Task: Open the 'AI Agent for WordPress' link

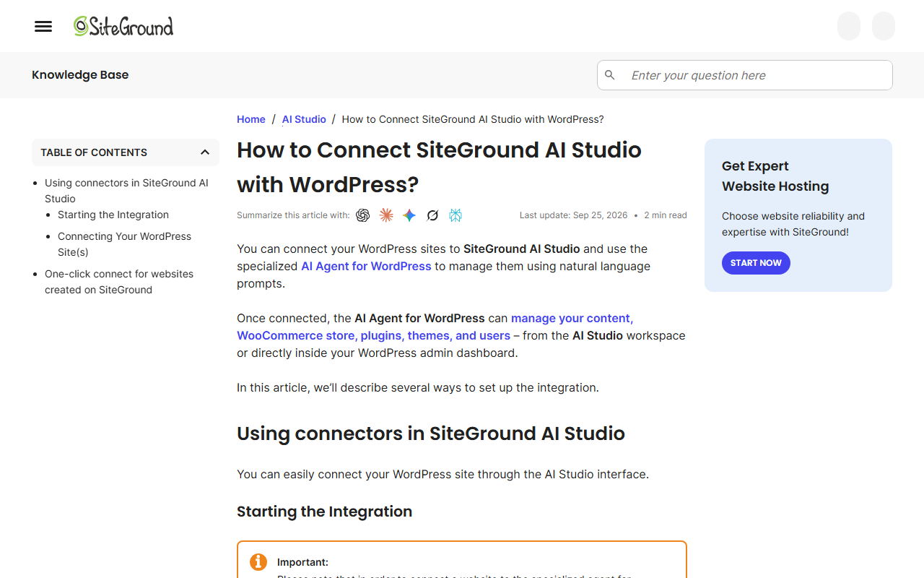Action: click(x=366, y=266)
